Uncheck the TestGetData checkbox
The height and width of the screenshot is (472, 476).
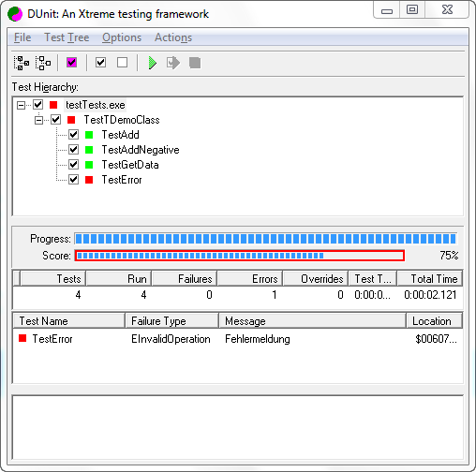coord(73,164)
